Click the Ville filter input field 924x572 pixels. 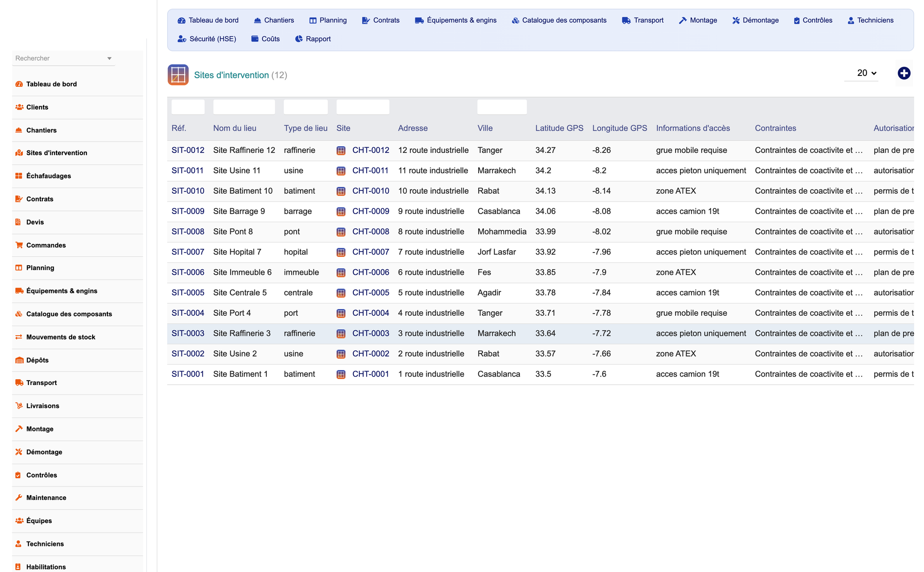pyautogui.click(x=502, y=107)
